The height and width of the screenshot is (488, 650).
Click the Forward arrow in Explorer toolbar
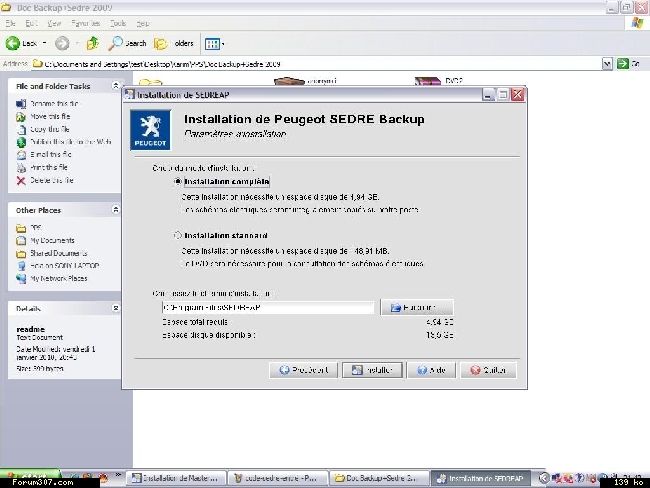coord(62,43)
